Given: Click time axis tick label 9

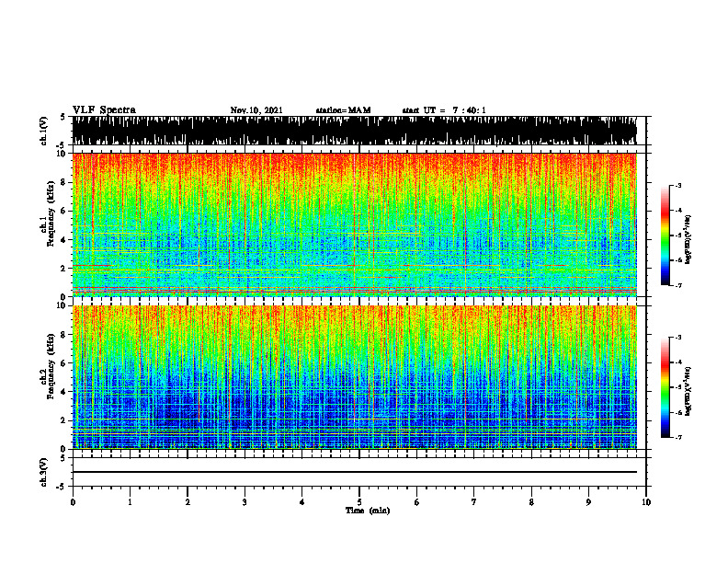Looking at the screenshot, I should 588,502.
